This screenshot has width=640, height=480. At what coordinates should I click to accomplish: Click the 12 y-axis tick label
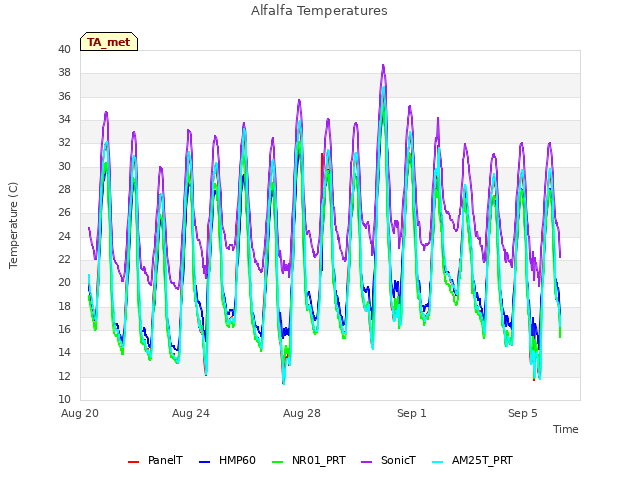pyautogui.click(x=64, y=376)
